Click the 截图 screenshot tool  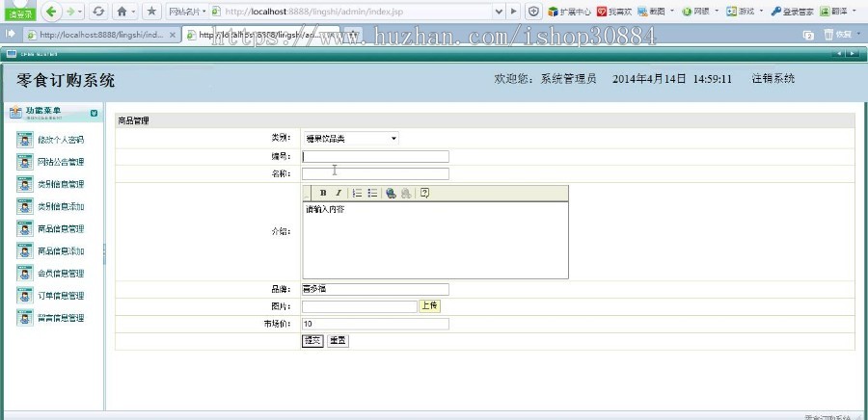pyautogui.click(x=652, y=11)
